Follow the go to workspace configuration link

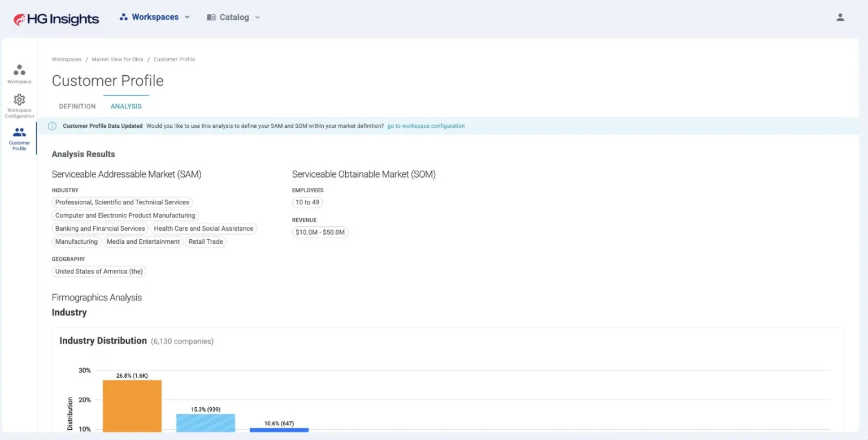[426, 126]
